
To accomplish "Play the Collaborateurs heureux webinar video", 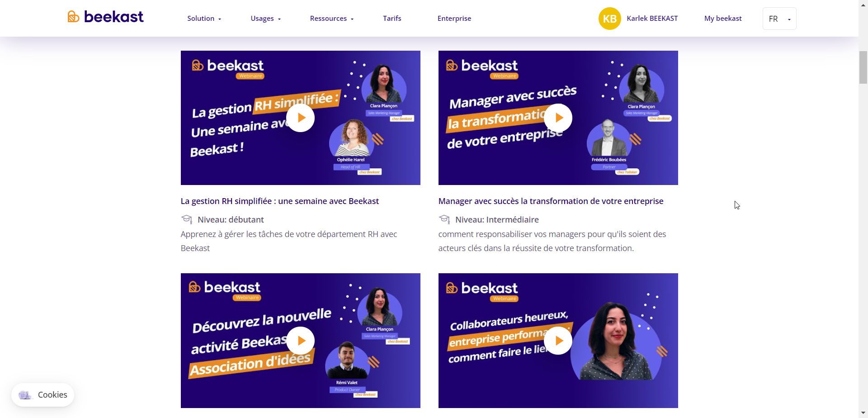I will [x=558, y=341].
